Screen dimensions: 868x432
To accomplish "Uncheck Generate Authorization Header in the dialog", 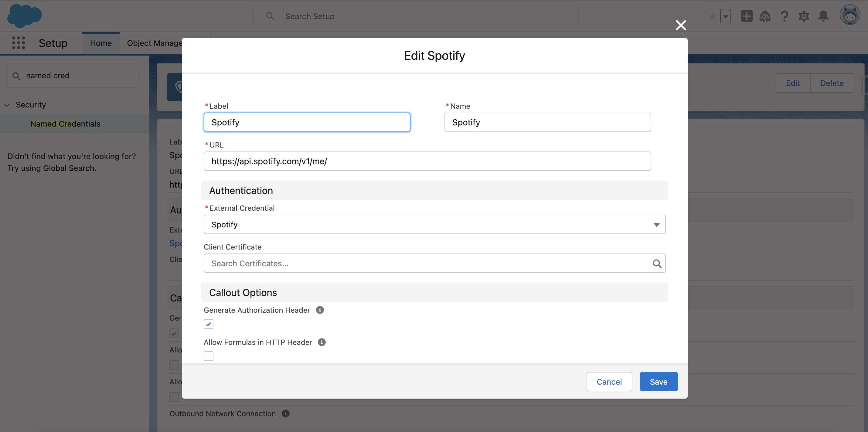I will pos(209,324).
